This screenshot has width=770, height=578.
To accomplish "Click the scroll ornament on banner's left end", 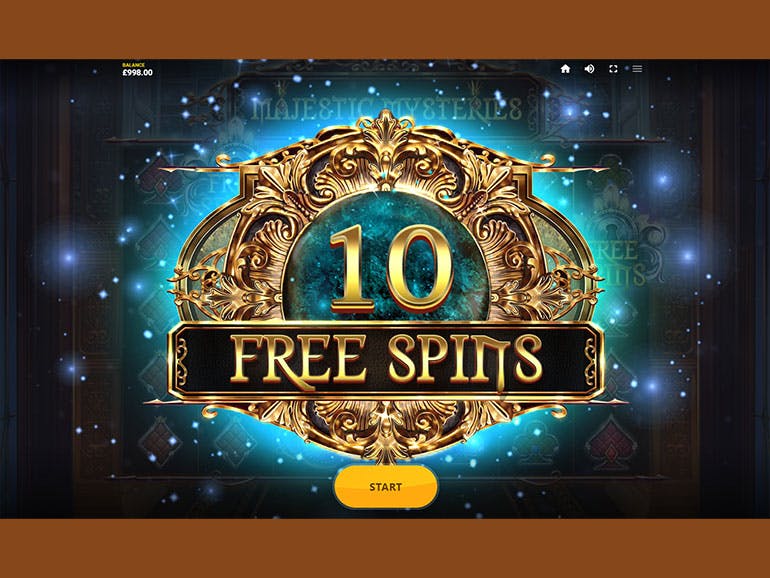I will [x=181, y=359].
